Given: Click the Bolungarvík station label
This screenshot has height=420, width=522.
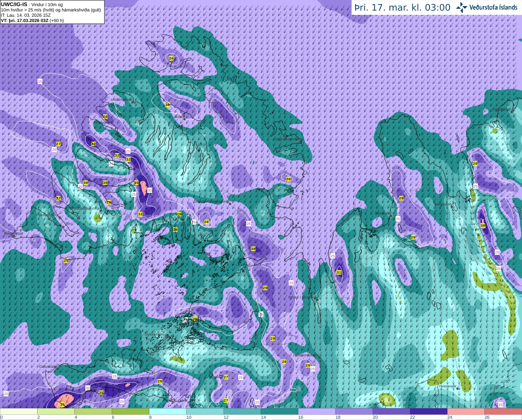Looking at the screenshot, I should tap(122, 99).
